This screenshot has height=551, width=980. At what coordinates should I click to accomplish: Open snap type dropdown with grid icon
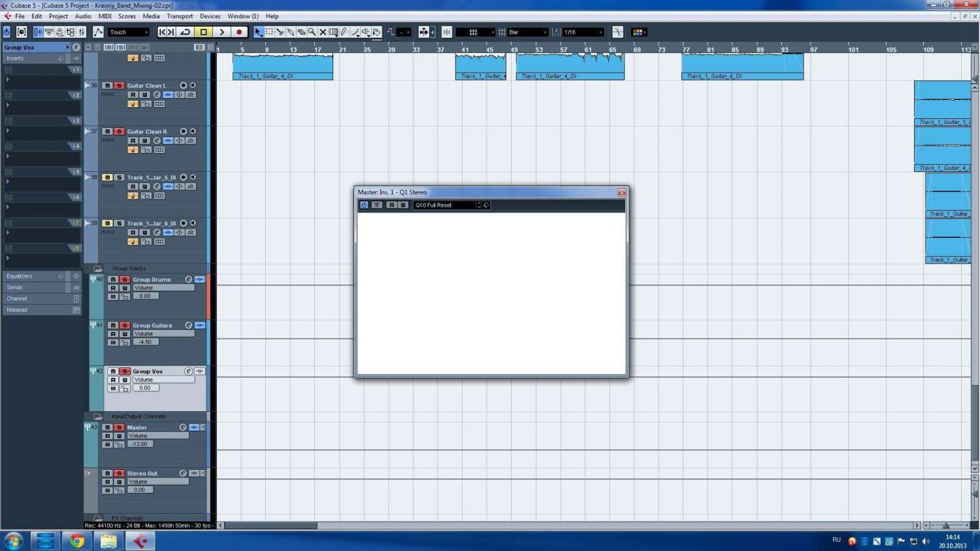(476, 32)
